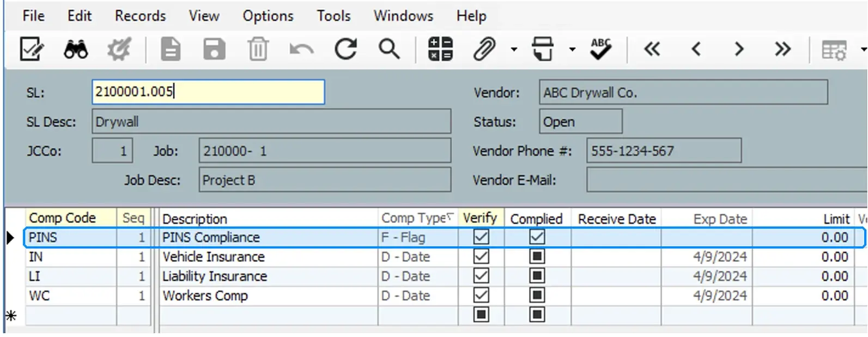Click the Seq column header
Viewport: 868px width, 337px height.
133,218
